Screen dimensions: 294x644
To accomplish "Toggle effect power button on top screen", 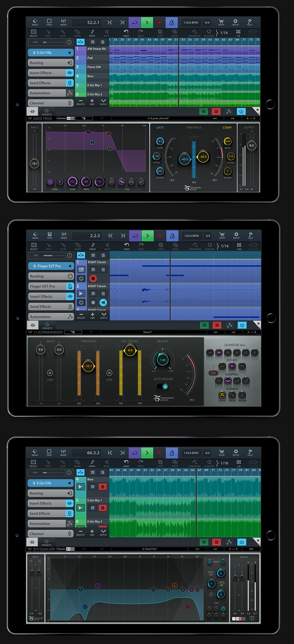I will point(241,111).
